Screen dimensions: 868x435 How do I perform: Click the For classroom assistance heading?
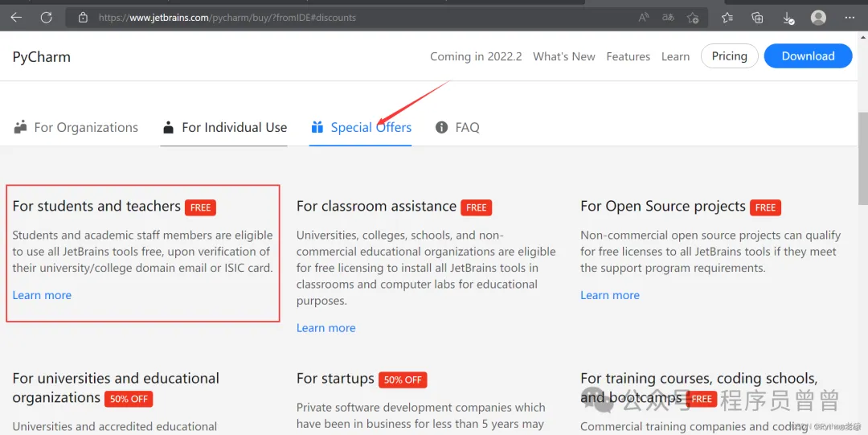click(376, 206)
